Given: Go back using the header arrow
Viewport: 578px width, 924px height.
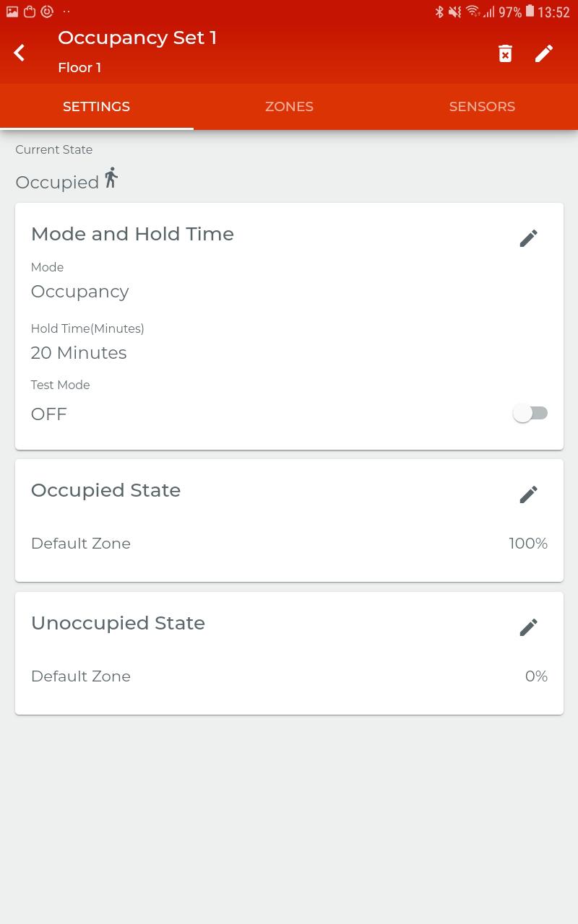Looking at the screenshot, I should (x=20, y=53).
